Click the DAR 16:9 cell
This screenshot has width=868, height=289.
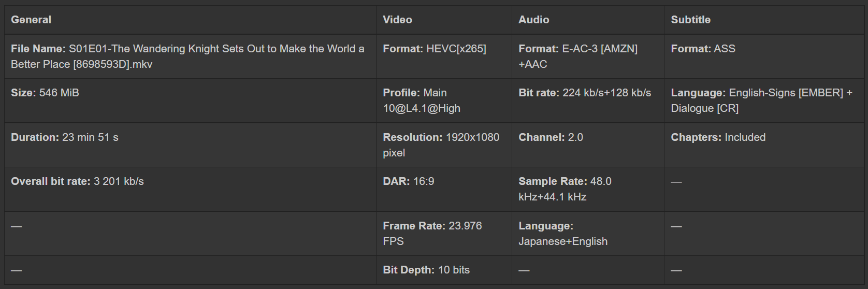(408, 181)
